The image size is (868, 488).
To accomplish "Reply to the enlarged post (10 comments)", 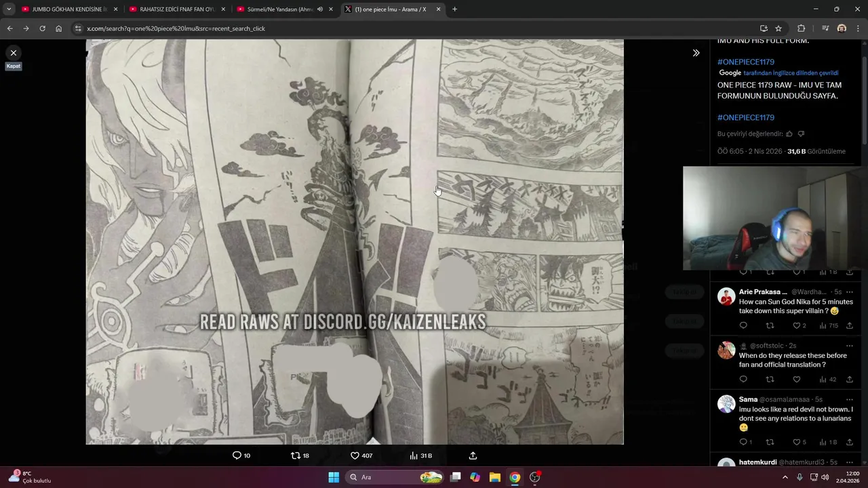I will click(241, 455).
